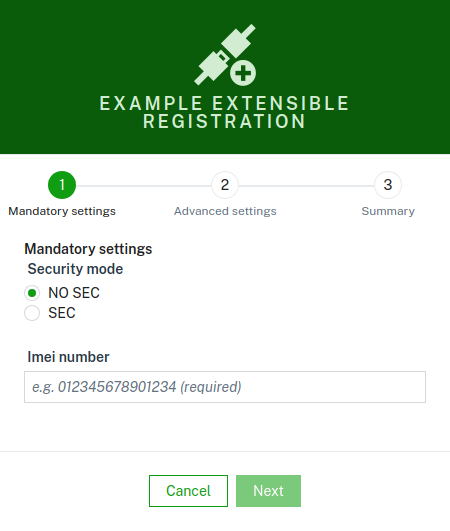Click the Imei number field label
Screen dimensions: 450x531
coord(68,357)
